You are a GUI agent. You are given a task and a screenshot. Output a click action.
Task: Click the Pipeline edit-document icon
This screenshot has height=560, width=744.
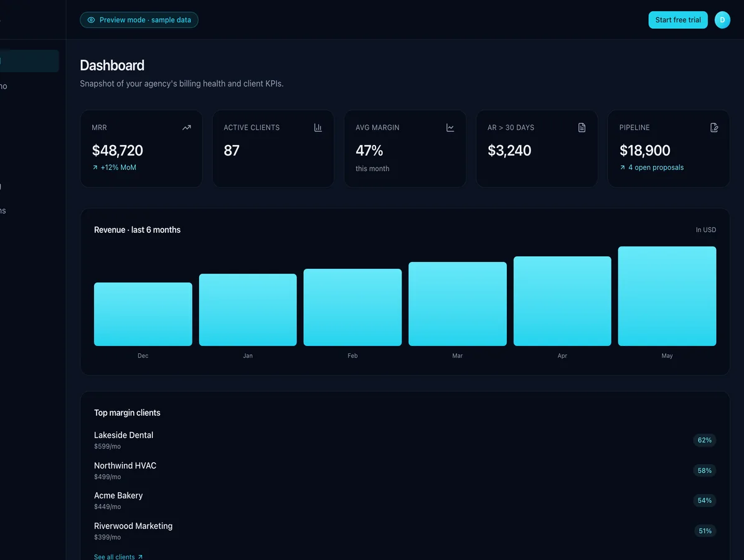pyautogui.click(x=713, y=128)
